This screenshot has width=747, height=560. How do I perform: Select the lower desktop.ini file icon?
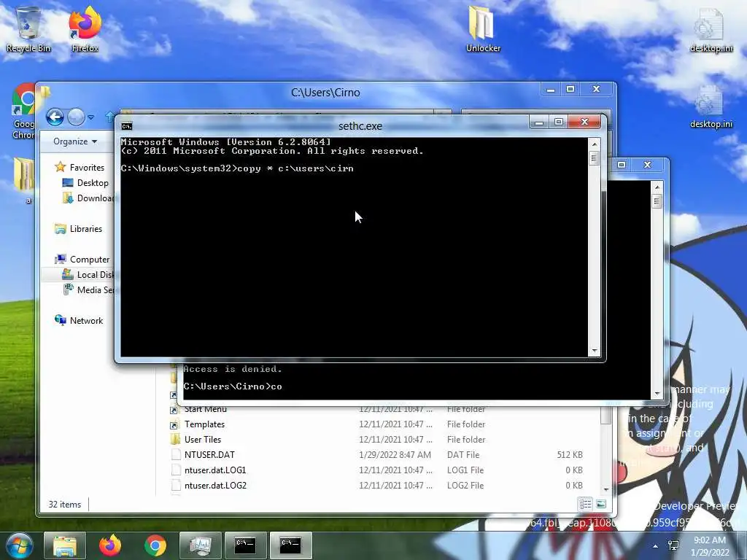tap(711, 107)
